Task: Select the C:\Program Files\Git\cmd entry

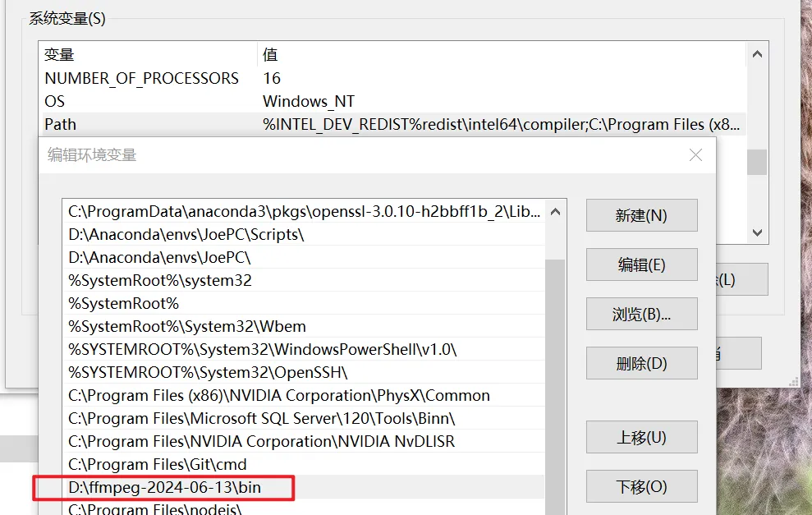Action: coord(304,464)
